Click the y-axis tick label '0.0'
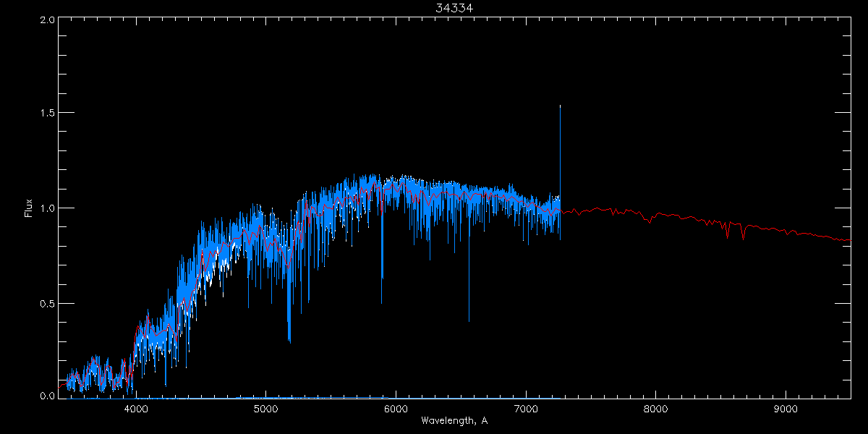 pyautogui.click(x=47, y=396)
